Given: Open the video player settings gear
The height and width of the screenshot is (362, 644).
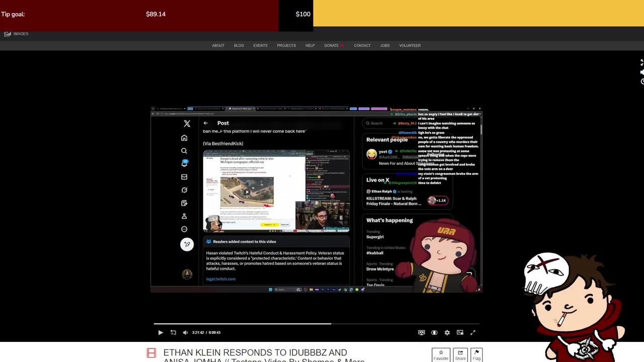Looking at the screenshot, I should click(447, 332).
